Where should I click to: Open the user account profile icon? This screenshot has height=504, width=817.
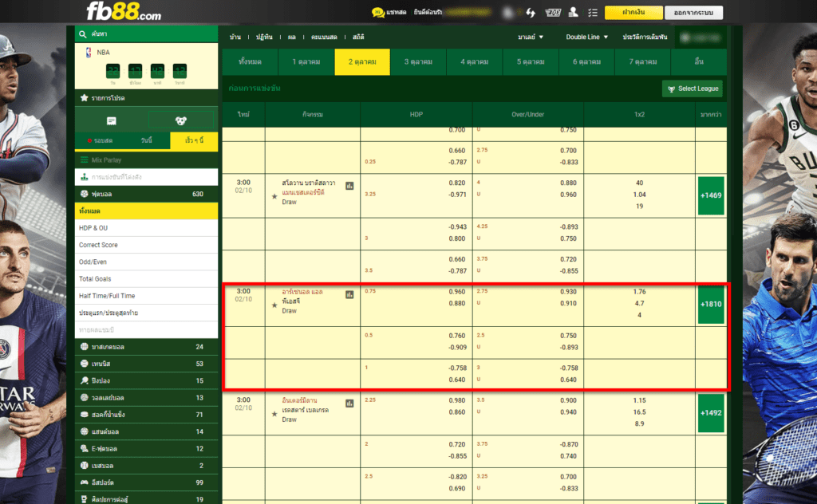coord(573,12)
